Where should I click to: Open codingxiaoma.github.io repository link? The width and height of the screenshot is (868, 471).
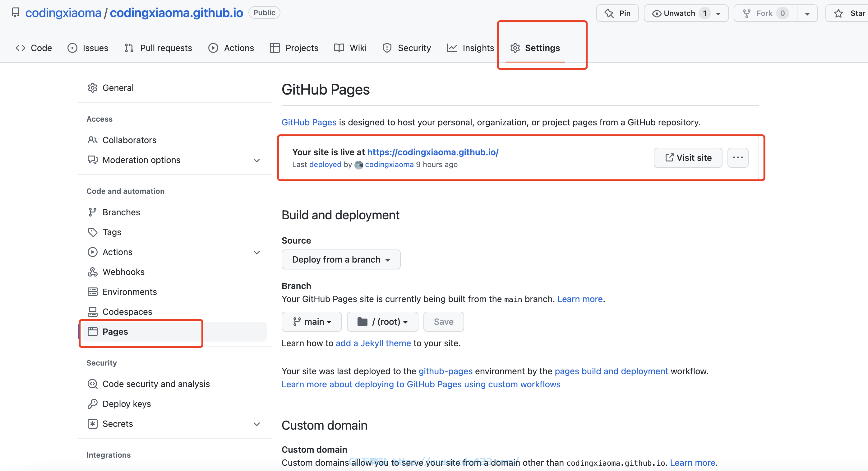point(176,12)
